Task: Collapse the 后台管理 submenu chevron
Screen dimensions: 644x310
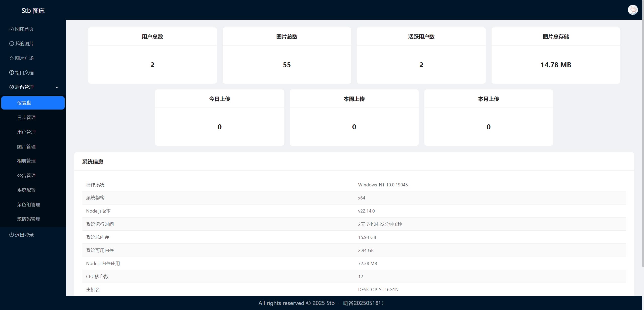Action: tap(57, 87)
